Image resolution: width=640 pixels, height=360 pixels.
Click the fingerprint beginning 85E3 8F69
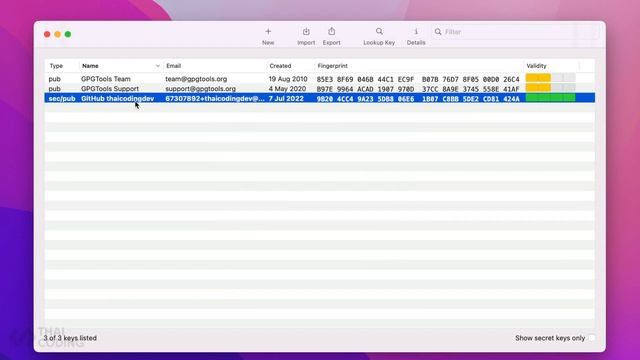[418, 79]
